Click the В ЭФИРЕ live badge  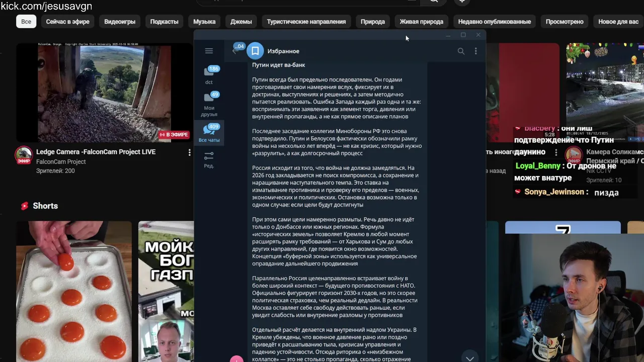point(174,135)
